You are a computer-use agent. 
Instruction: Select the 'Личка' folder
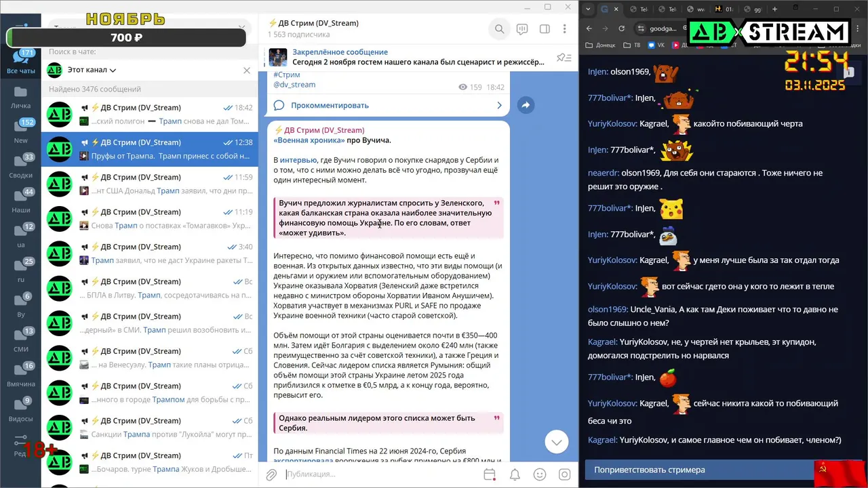pos(21,97)
